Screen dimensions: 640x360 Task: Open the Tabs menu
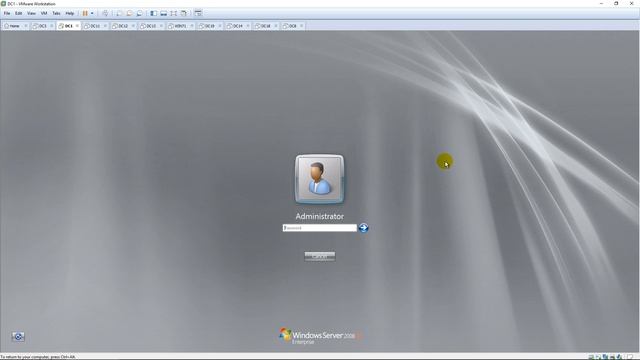pyautogui.click(x=56, y=13)
